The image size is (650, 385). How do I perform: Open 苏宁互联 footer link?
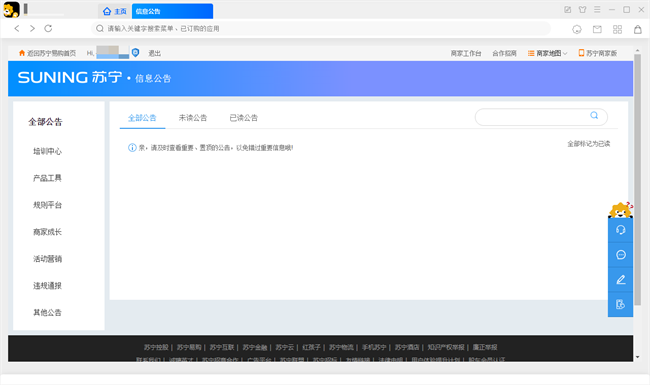pos(222,347)
